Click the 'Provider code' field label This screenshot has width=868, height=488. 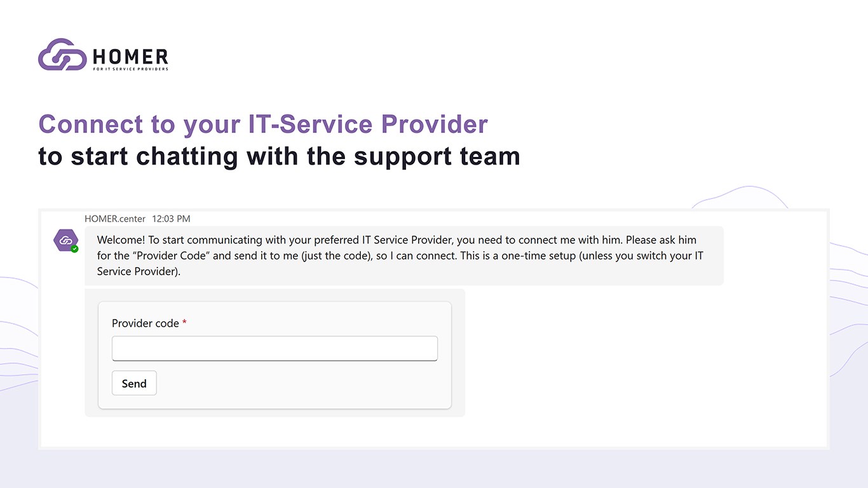pyautogui.click(x=146, y=323)
